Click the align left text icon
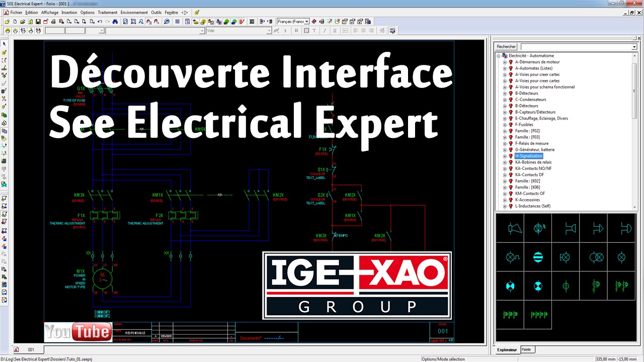Viewport: 644px width, 362px height. click(x=355, y=31)
